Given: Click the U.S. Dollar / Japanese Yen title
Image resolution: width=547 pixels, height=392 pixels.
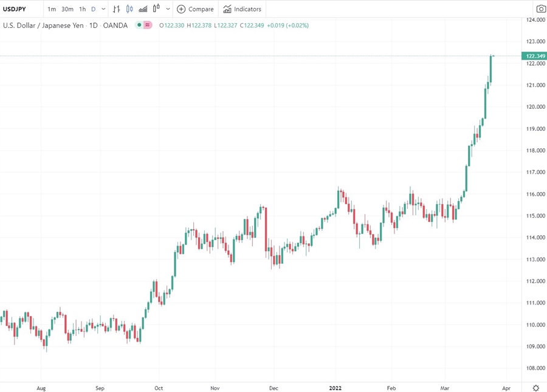Looking at the screenshot, I should [43, 26].
